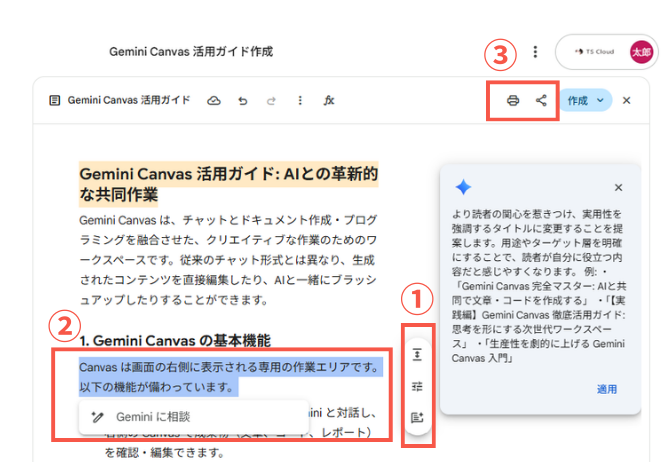Click the text を確認・編集できます。

[x=164, y=453]
